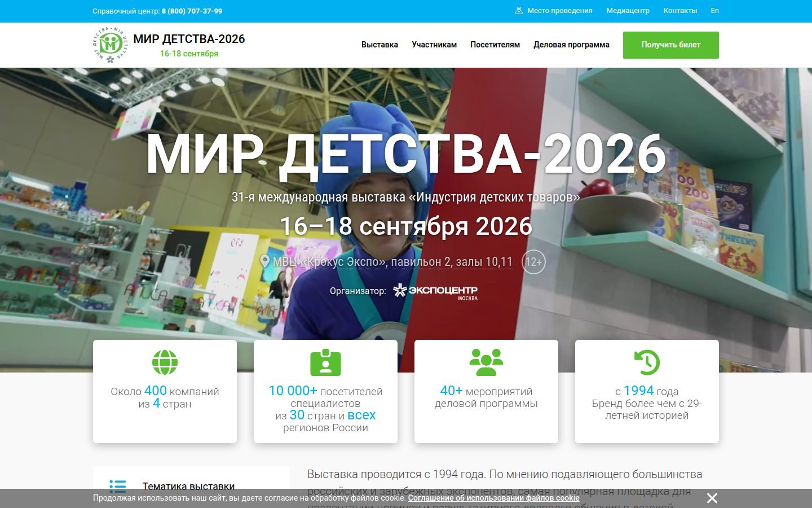Click the 40+ мероприятий card text
The width and height of the screenshot is (812, 508).
click(486, 397)
